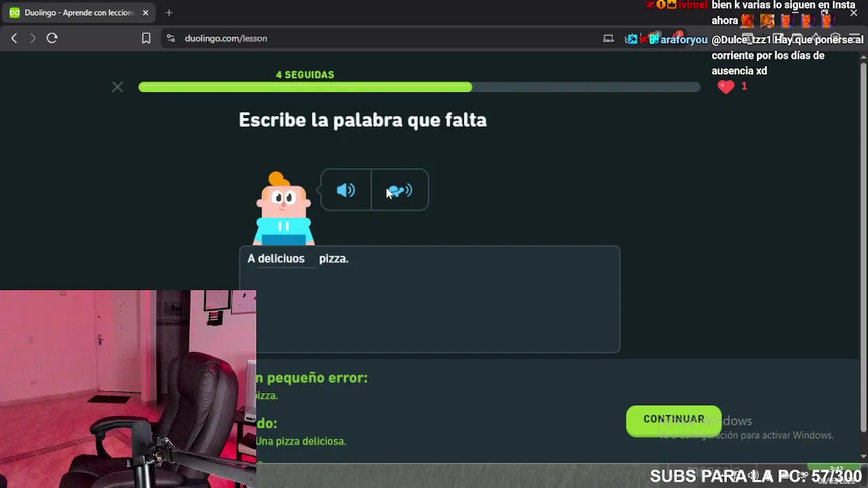
Task: Click the '4 SEGUIDAS' streak label
Action: 305,75
